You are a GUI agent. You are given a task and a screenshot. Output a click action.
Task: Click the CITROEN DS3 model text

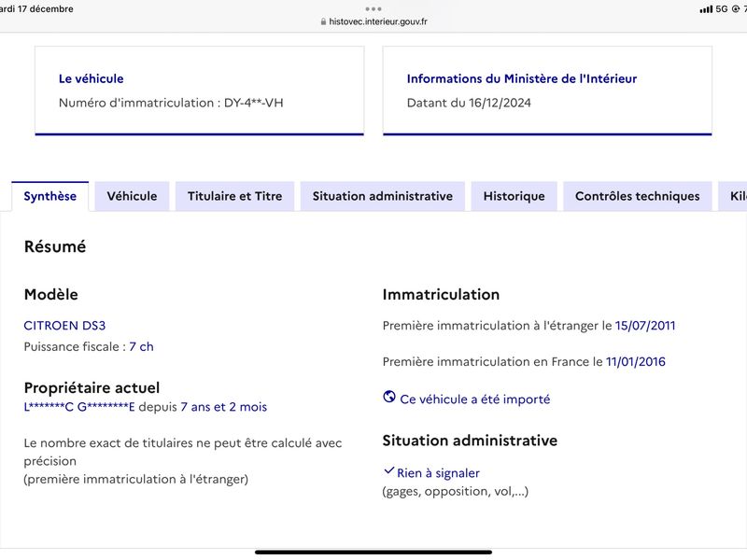point(64,325)
